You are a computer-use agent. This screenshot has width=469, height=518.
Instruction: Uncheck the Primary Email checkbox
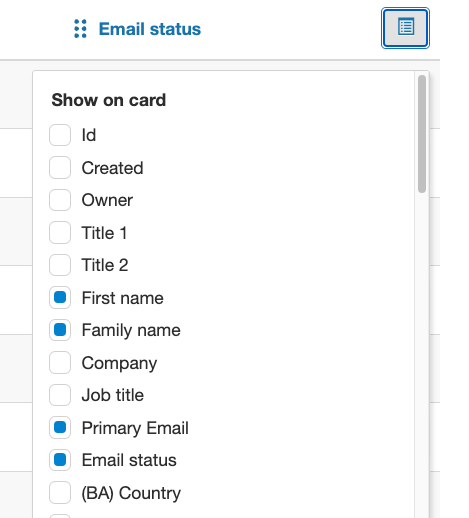[60, 428]
